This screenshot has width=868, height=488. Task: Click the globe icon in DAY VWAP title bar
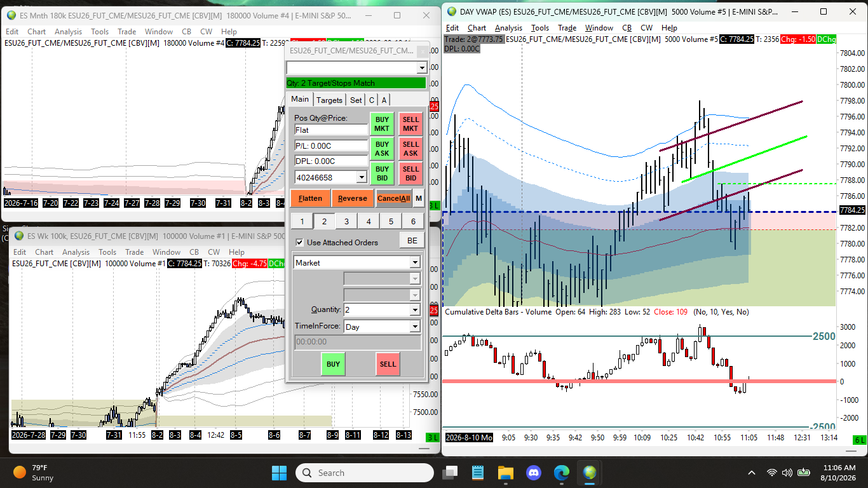451,11
